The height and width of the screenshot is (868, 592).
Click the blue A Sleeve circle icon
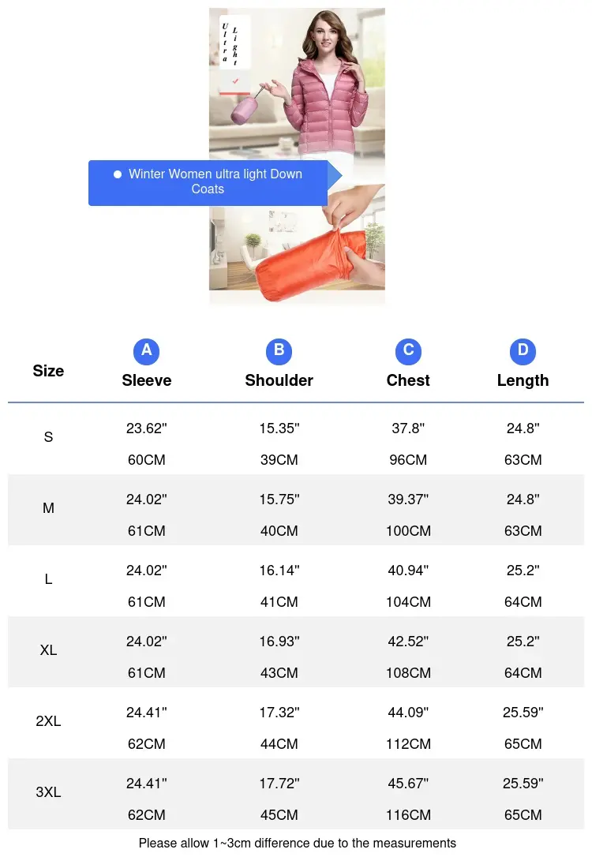point(146,351)
